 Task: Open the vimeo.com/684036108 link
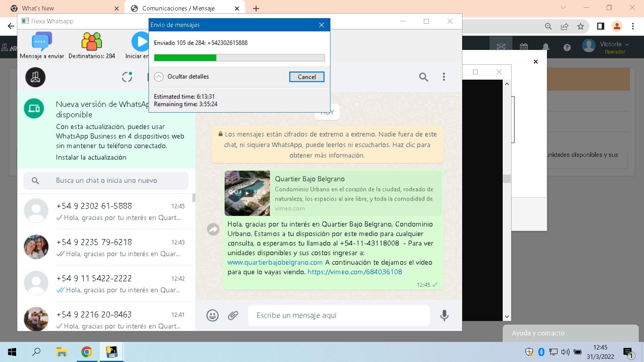pos(355,272)
